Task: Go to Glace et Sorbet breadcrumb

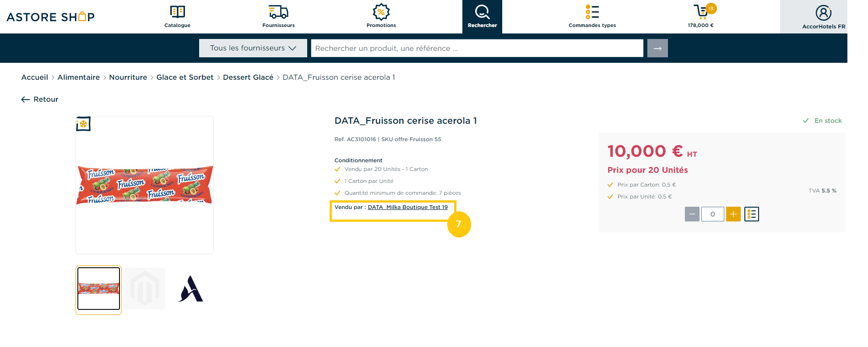Action: 185,77
